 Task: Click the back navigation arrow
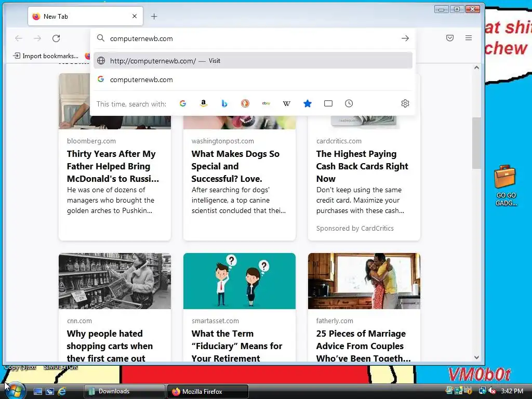click(x=19, y=38)
